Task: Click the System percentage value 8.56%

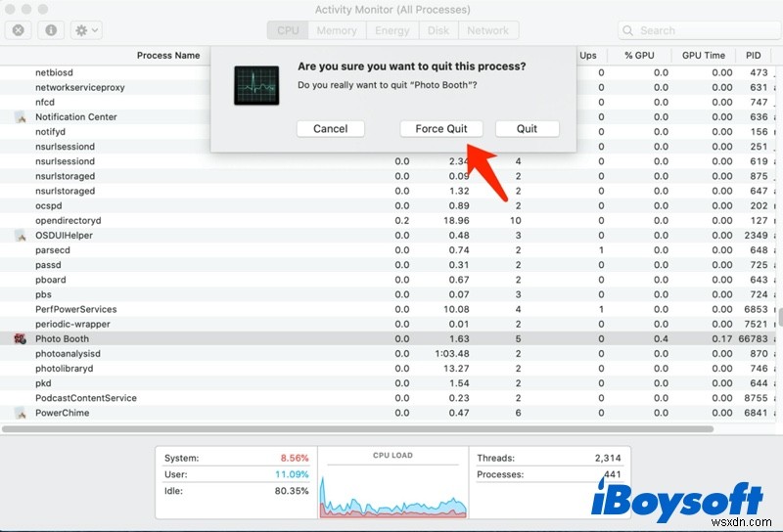Action: click(295, 458)
